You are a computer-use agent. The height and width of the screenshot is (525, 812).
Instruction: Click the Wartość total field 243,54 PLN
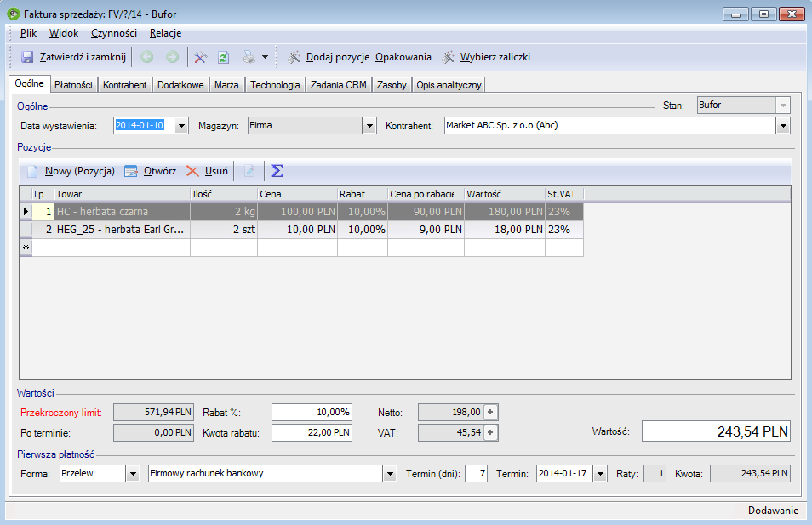(716, 431)
